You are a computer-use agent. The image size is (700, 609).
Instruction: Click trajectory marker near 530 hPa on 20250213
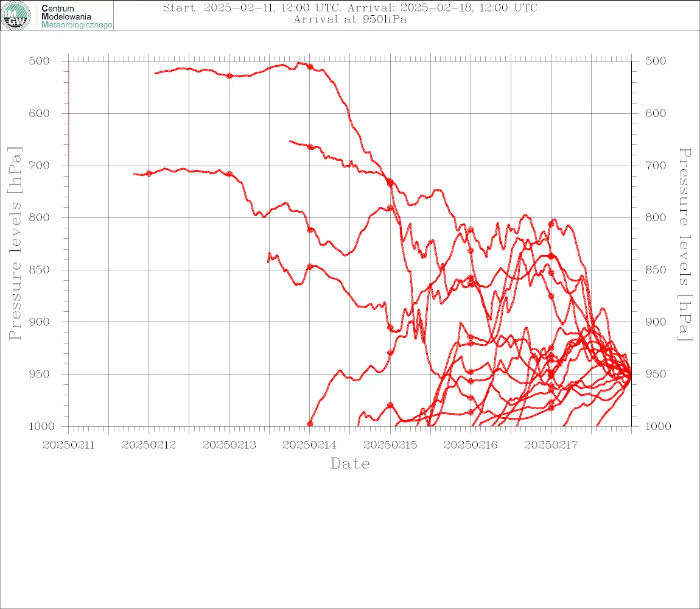(229, 76)
